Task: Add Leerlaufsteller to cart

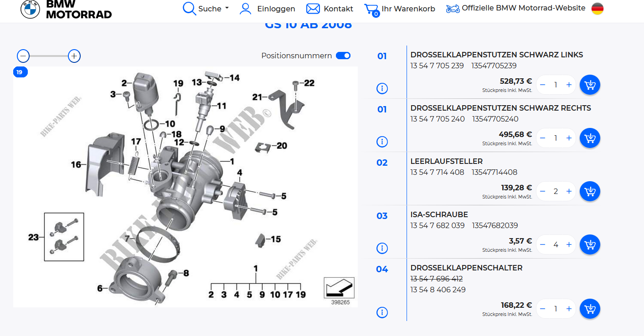Action: coord(590,191)
